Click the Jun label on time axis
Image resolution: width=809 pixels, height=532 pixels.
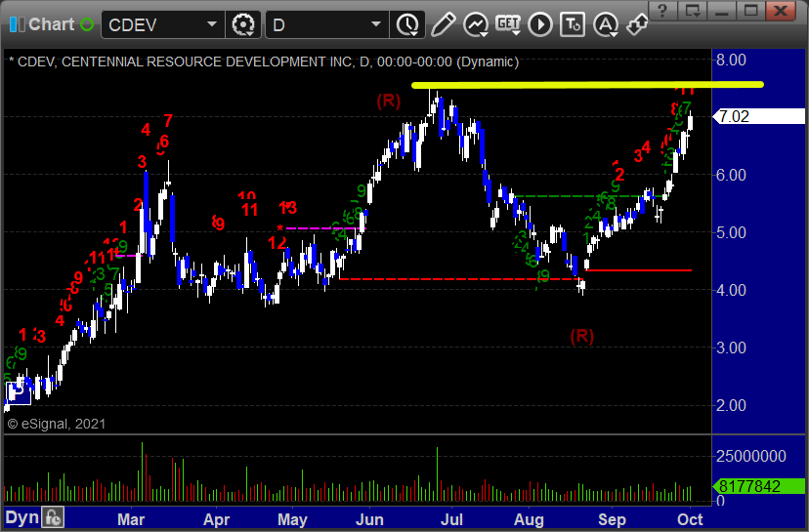[369, 519]
